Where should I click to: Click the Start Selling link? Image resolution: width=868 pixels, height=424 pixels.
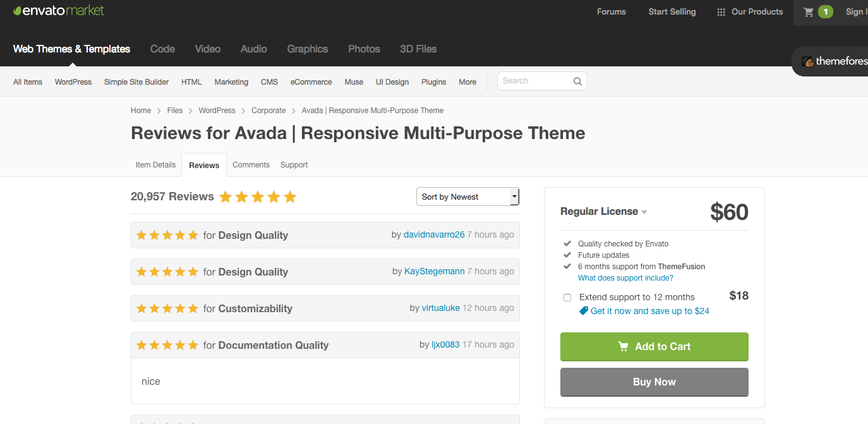672,12
